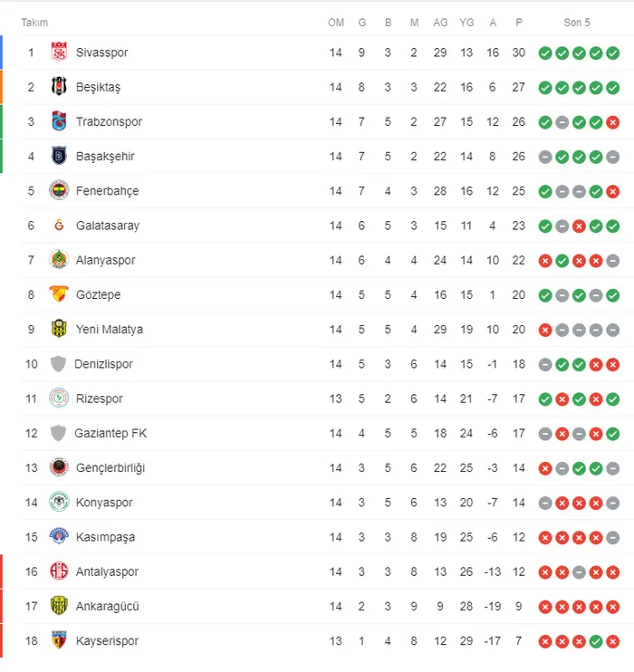The image size is (634, 672).
Task: Open the Yeni Malatya team page
Action: tap(109, 330)
